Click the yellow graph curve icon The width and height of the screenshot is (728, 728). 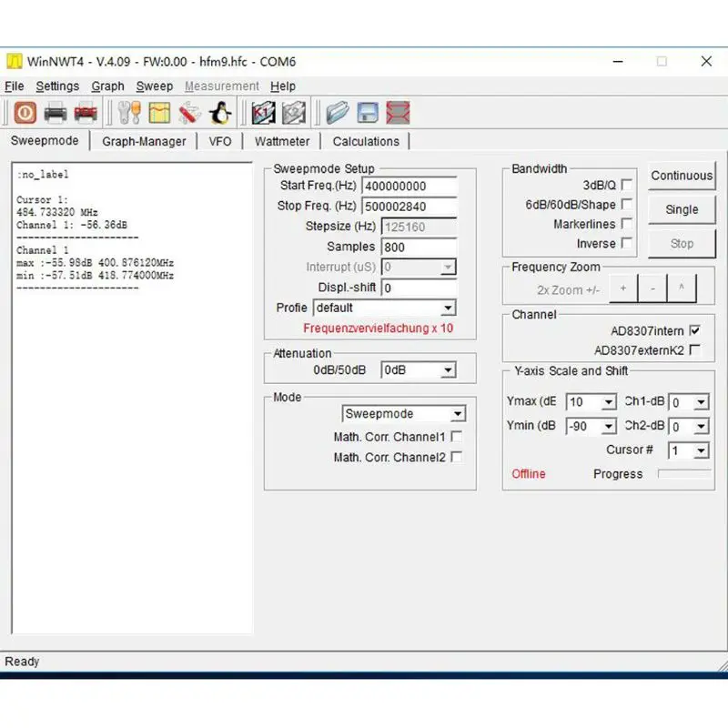pos(159,113)
